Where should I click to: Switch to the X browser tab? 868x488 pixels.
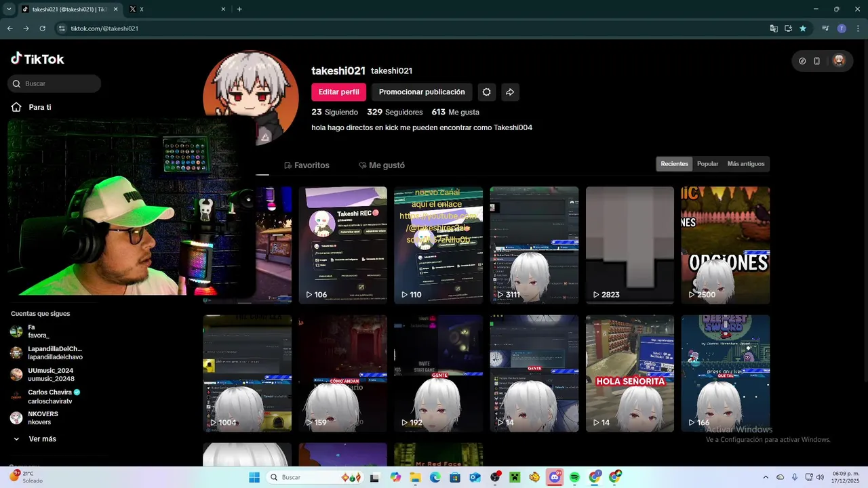coord(176,9)
